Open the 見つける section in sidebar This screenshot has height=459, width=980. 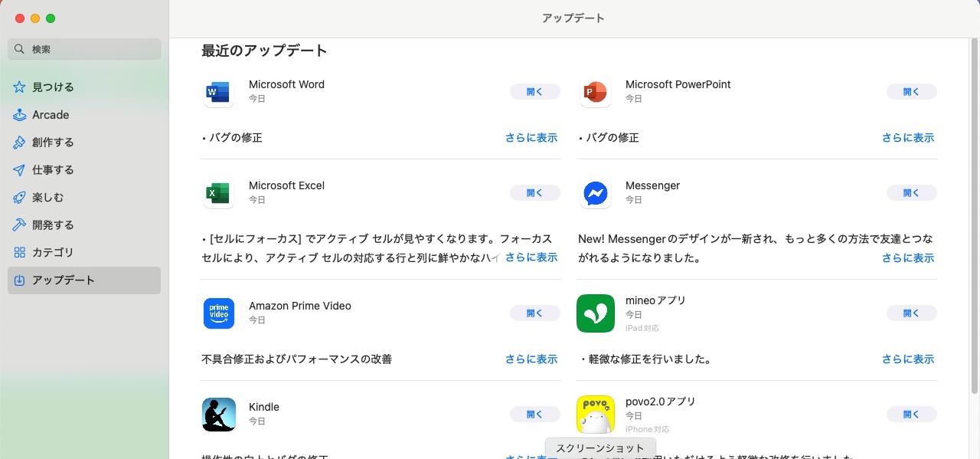pyautogui.click(x=53, y=87)
